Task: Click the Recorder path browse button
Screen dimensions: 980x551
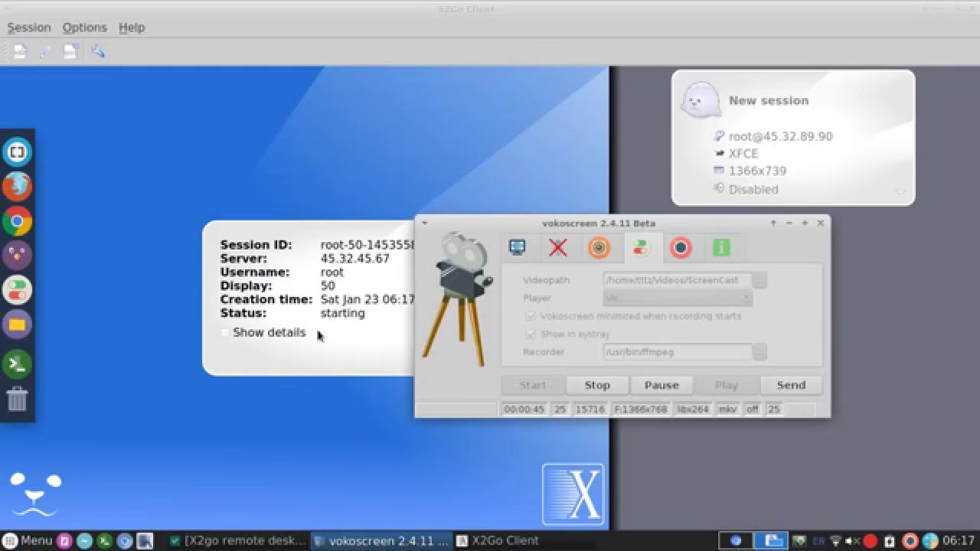Action: click(x=759, y=352)
